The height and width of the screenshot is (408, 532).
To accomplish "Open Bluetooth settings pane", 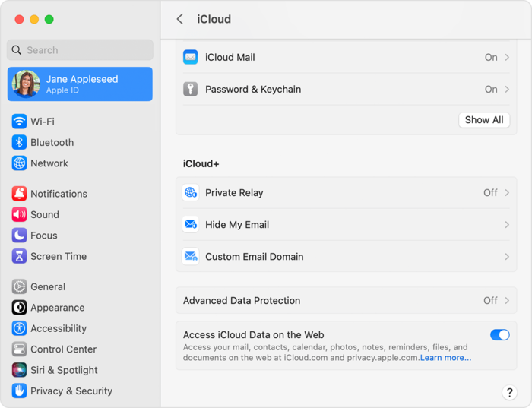I will pyautogui.click(x=80, y=142).
